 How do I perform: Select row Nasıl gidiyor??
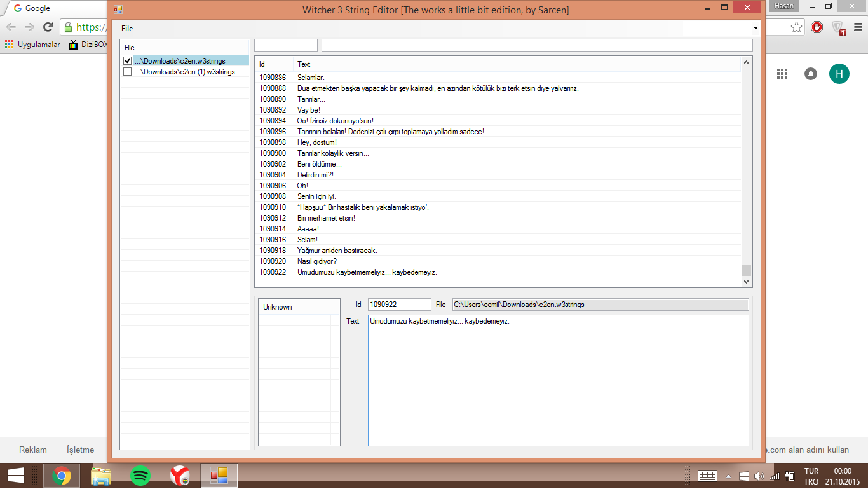pos(498,261)
